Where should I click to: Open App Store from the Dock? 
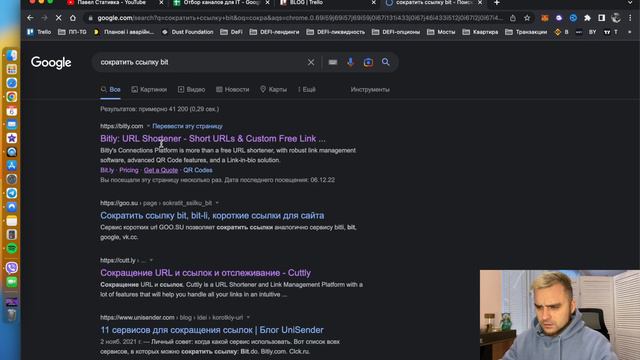click(12, 165)
